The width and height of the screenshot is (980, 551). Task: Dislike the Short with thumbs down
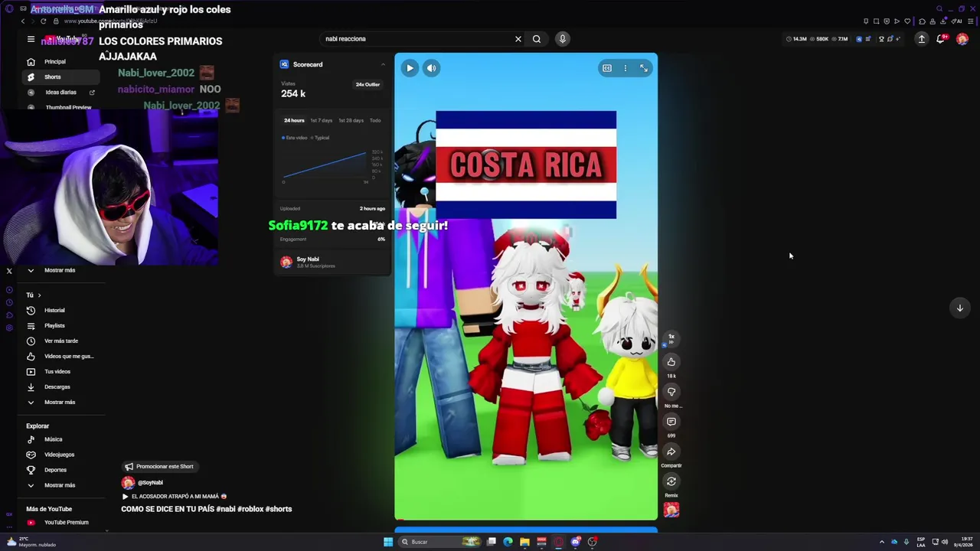(x=671, y=392)
